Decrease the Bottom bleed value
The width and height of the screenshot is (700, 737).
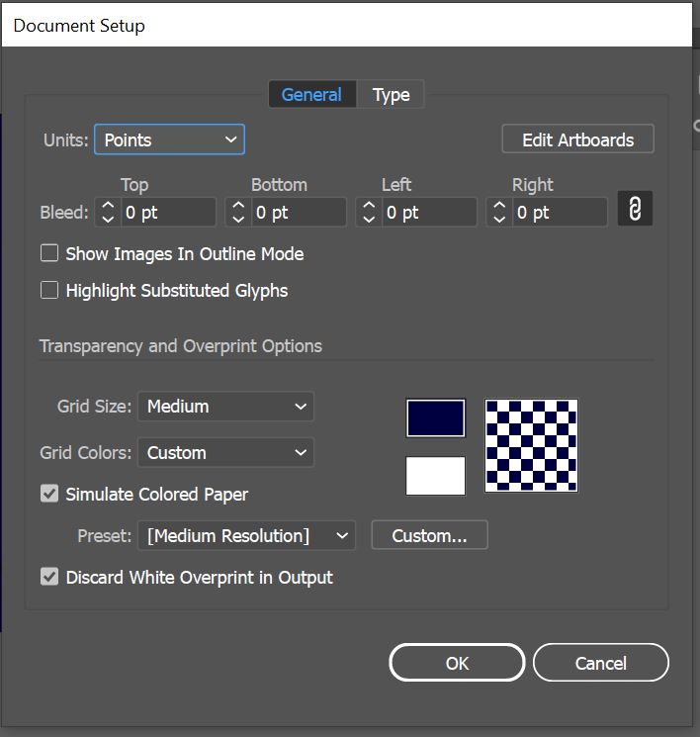tap(238, 219)
